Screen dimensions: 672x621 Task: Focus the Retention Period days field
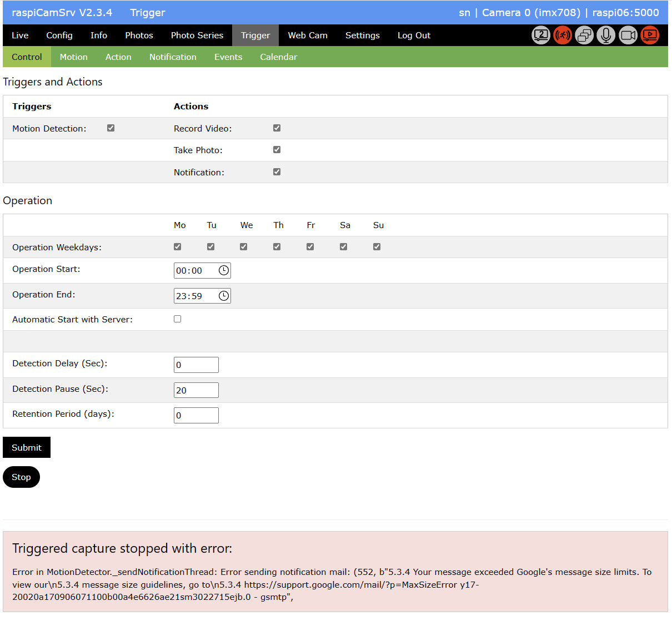tap(196, 415)
